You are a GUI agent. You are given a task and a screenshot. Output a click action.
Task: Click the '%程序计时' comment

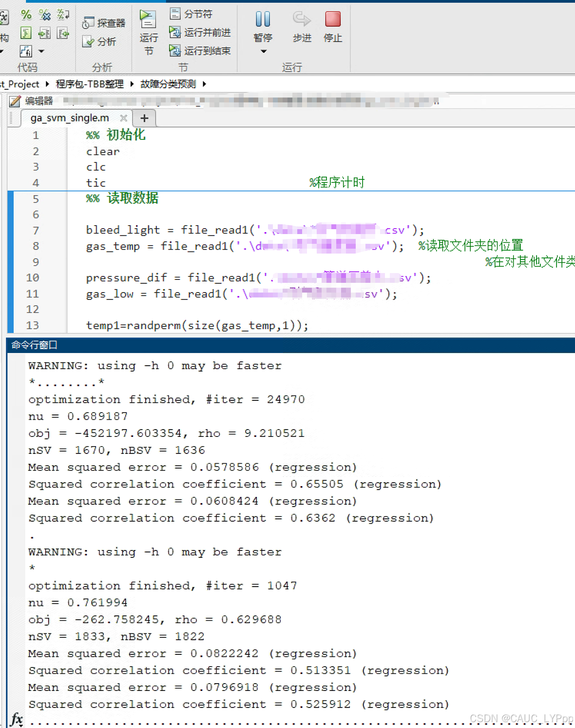[337, 182]
